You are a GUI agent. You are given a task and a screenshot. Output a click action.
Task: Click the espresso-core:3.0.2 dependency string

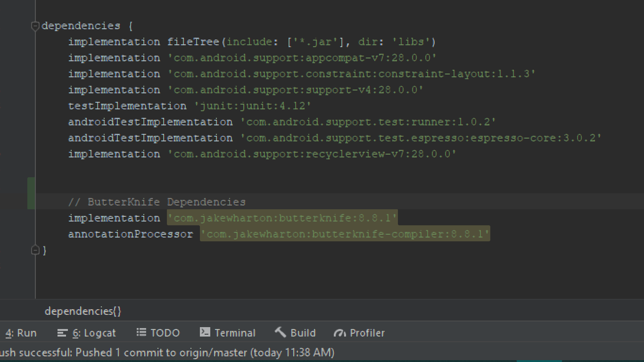(x=421, y=138)
